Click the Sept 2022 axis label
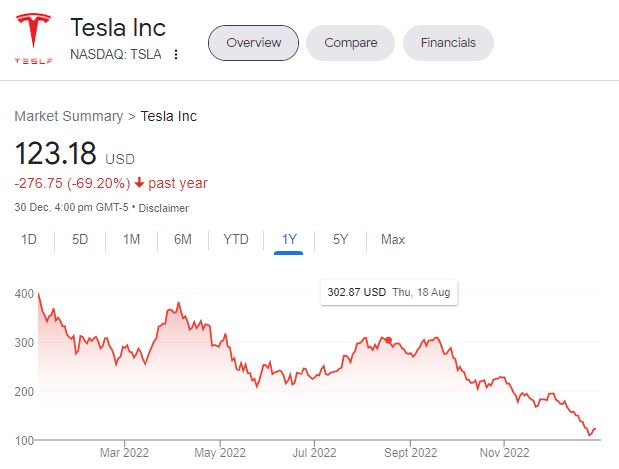 tap(411, 452)
